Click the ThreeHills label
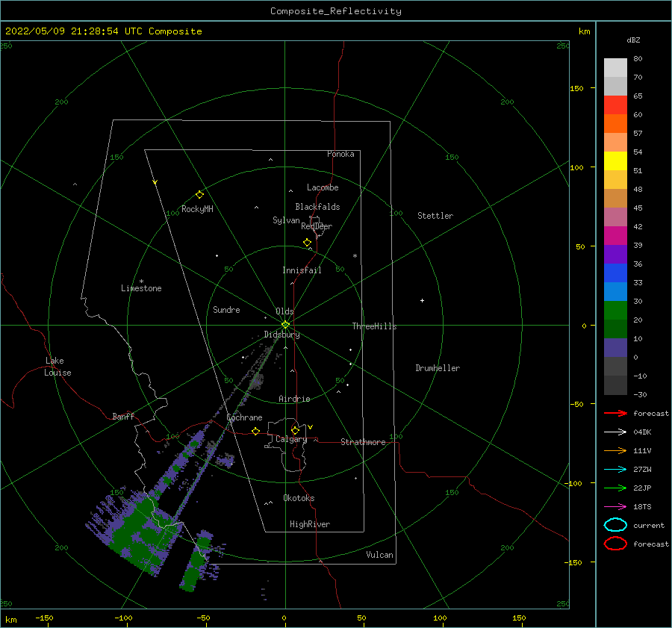The image size is (672, 628). pos(375,326)
